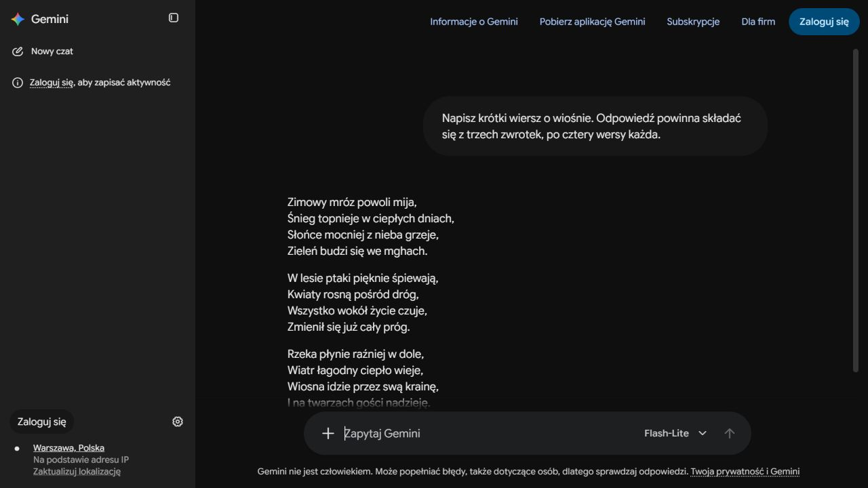
Task: Open Informacje o Gemini in the top menu
Action: (474, 22)
